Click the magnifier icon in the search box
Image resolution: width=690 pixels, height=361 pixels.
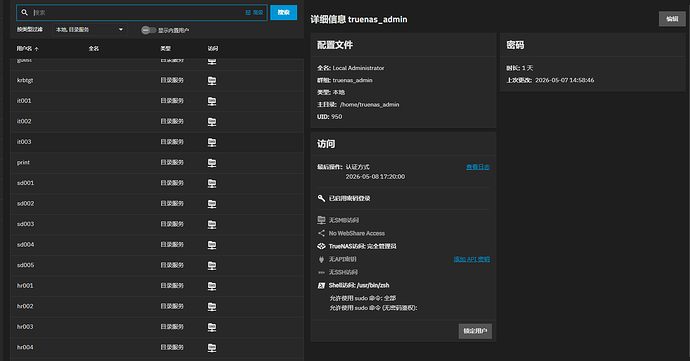pyautogui.click(x=25, y=13)
